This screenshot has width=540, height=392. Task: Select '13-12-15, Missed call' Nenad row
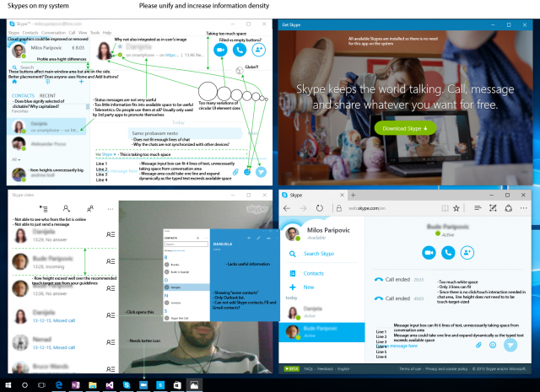(63, 343)
